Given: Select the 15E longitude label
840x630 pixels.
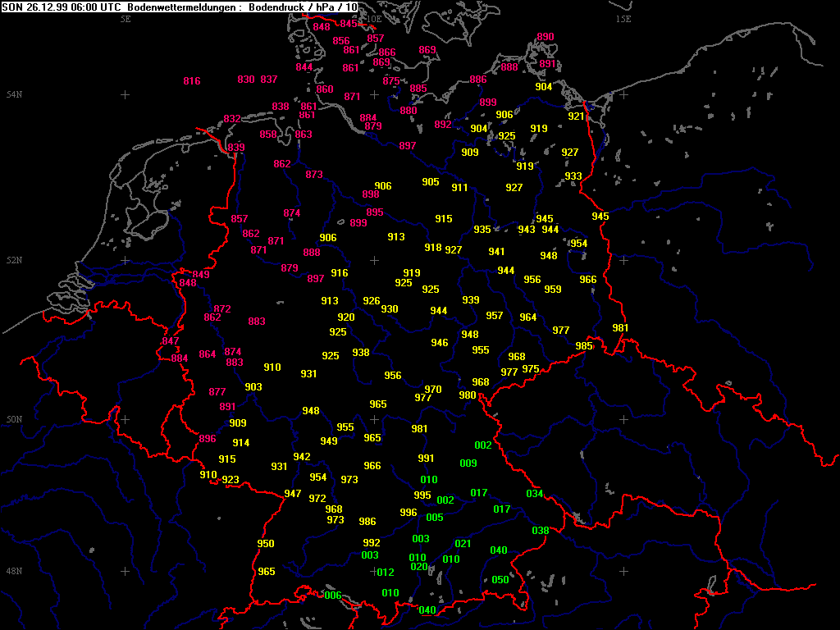Looking at the screenshot, I should click(x=623, y=19).
